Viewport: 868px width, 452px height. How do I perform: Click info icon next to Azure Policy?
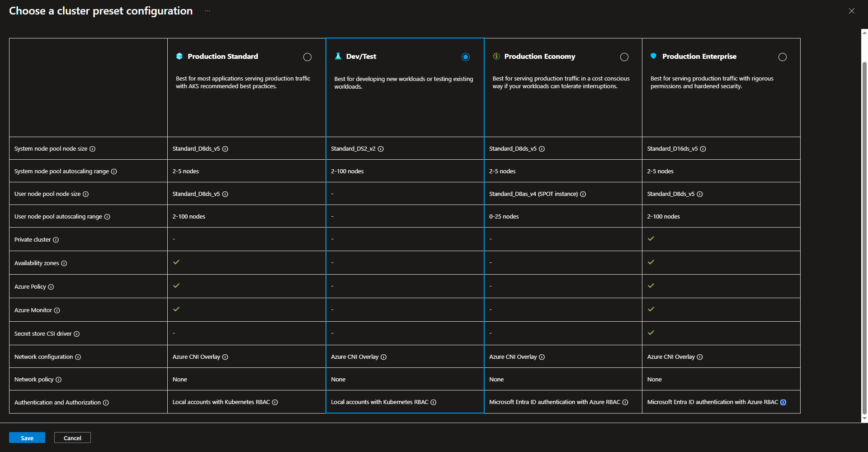[51, 287]
